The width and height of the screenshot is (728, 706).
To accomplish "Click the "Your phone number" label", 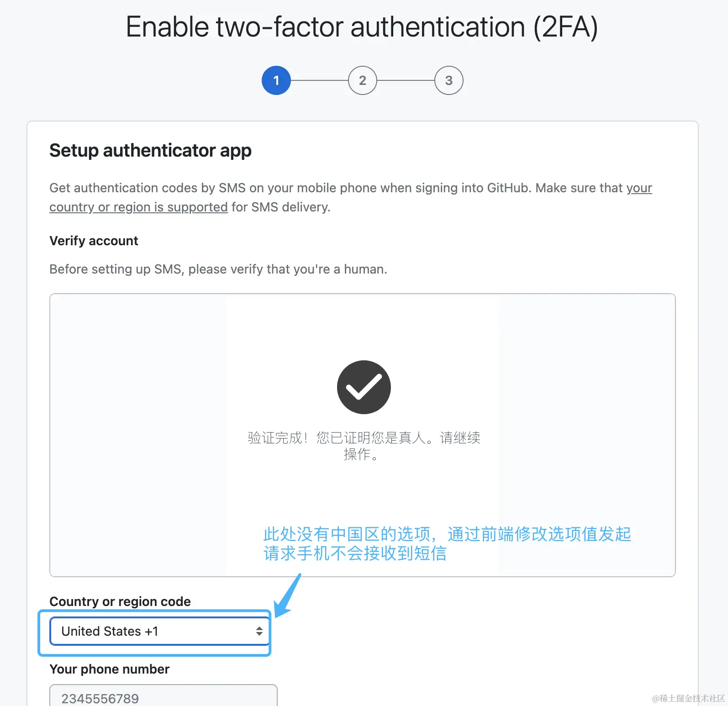I will [109, 669].
